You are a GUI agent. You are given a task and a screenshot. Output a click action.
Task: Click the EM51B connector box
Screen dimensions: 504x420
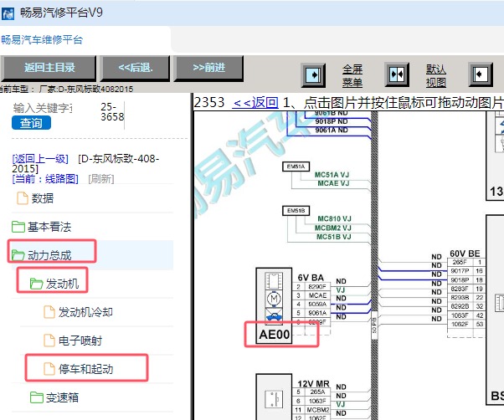click(296, 211)
